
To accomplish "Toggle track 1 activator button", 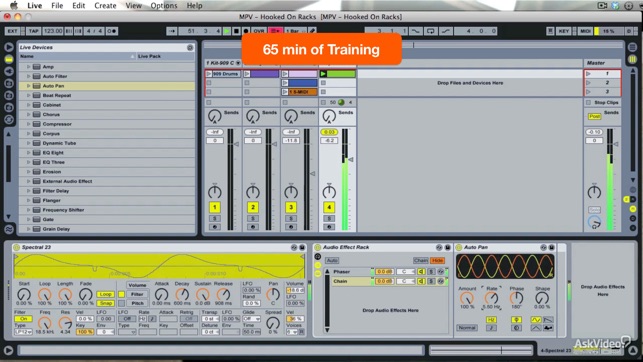I will 214,207.
